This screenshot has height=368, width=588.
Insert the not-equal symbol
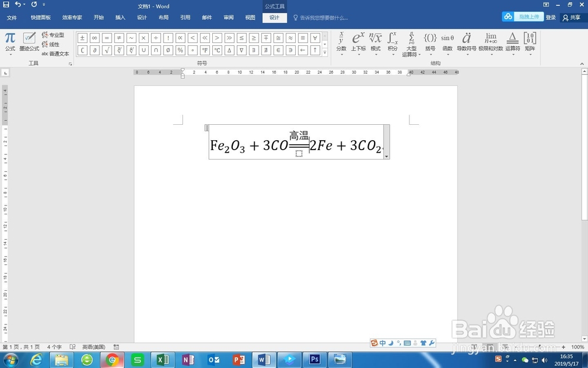click(x=119, y=38)
